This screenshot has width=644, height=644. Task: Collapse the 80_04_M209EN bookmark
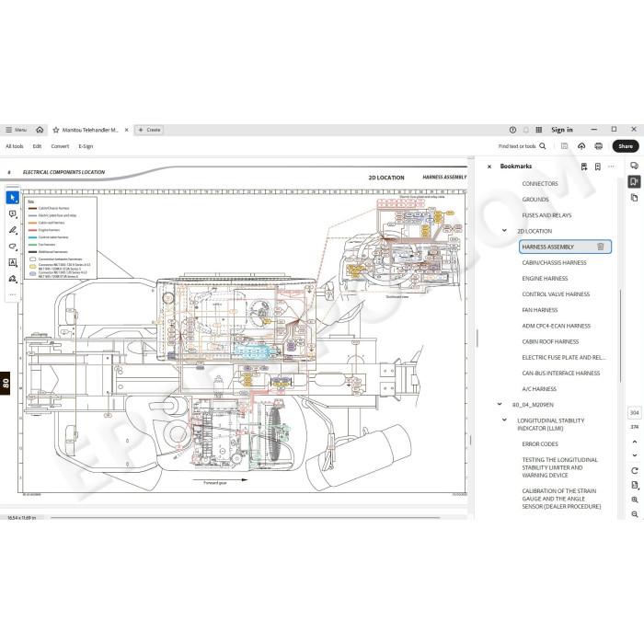[500, 405]
